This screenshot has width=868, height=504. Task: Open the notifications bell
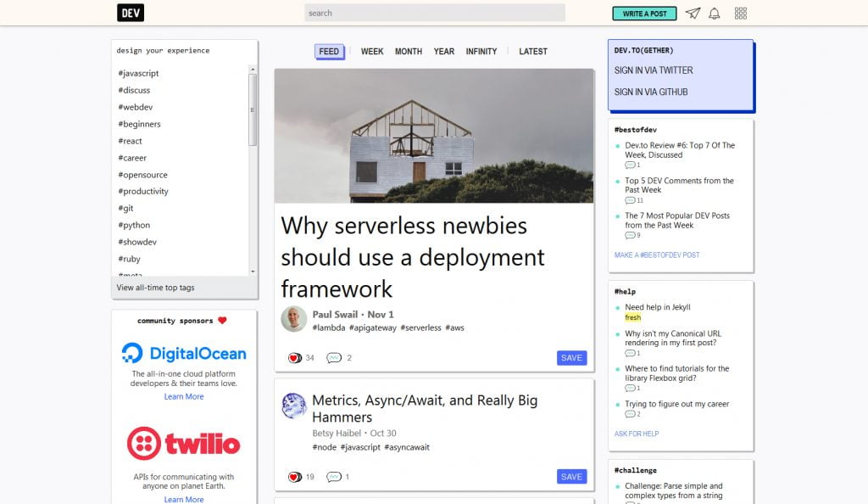715,14
